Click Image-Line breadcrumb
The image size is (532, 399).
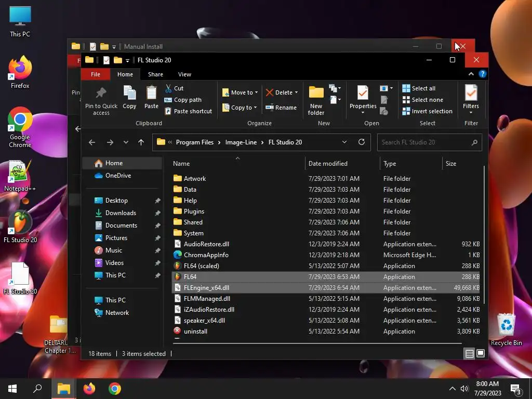click(241, 142)
